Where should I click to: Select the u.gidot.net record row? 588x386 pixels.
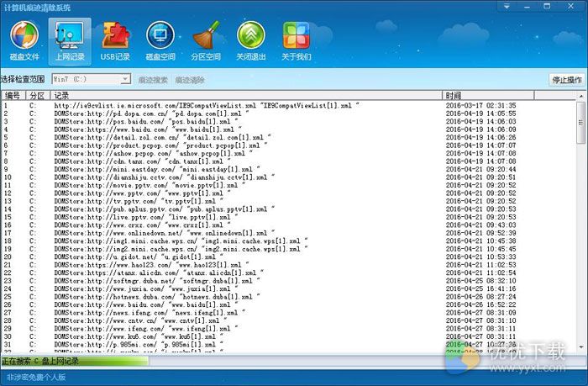(x=288, y=256)
